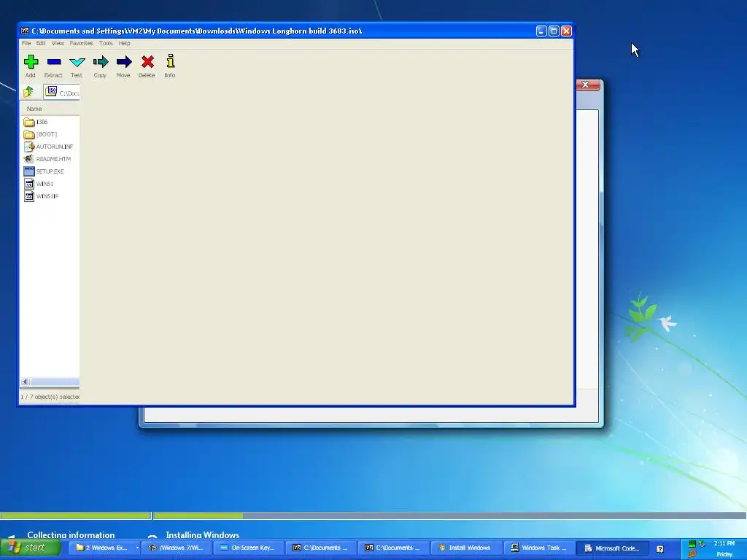The width and height of the screenshot is (747, 560).
Task: Select the I386 folder
Action: click(36, 122)
